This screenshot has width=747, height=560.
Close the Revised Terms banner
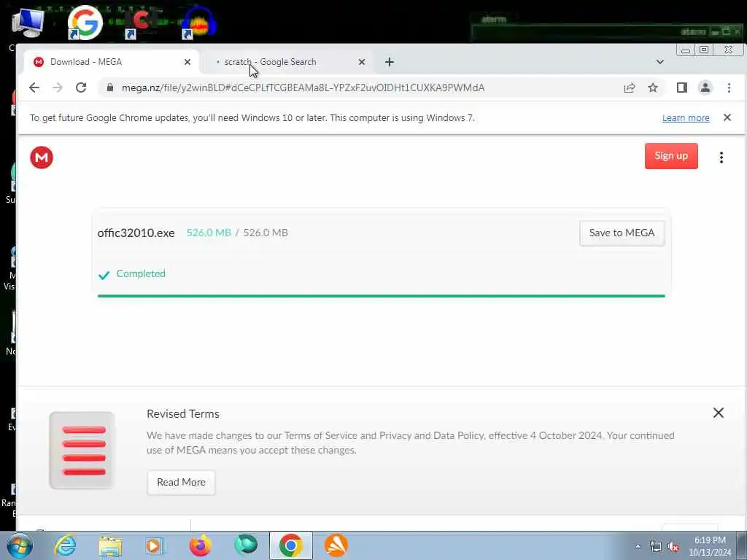tap(719, 413)
